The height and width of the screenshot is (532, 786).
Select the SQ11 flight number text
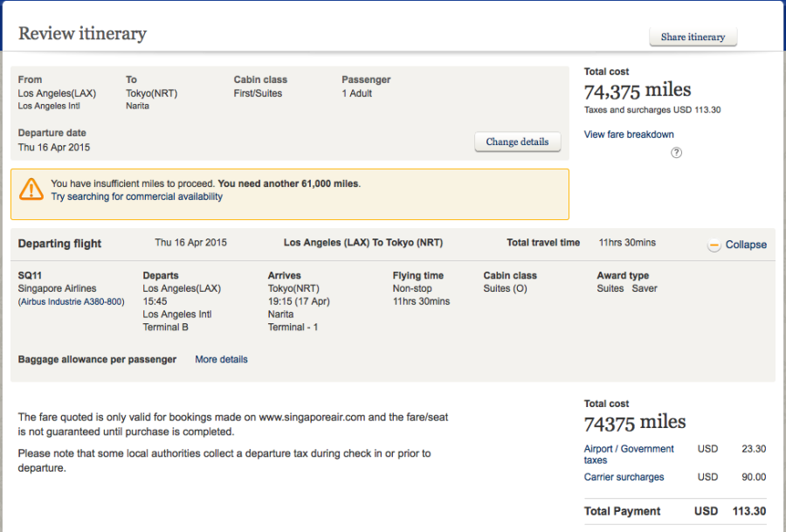pyautogui.click(x=30, y=275)
